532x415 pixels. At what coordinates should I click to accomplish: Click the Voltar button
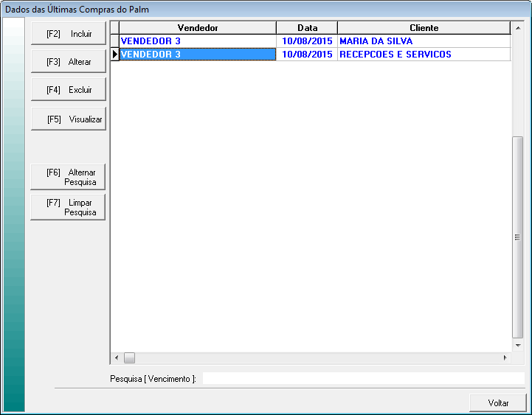pyautogui.click(x=498, y=403)
